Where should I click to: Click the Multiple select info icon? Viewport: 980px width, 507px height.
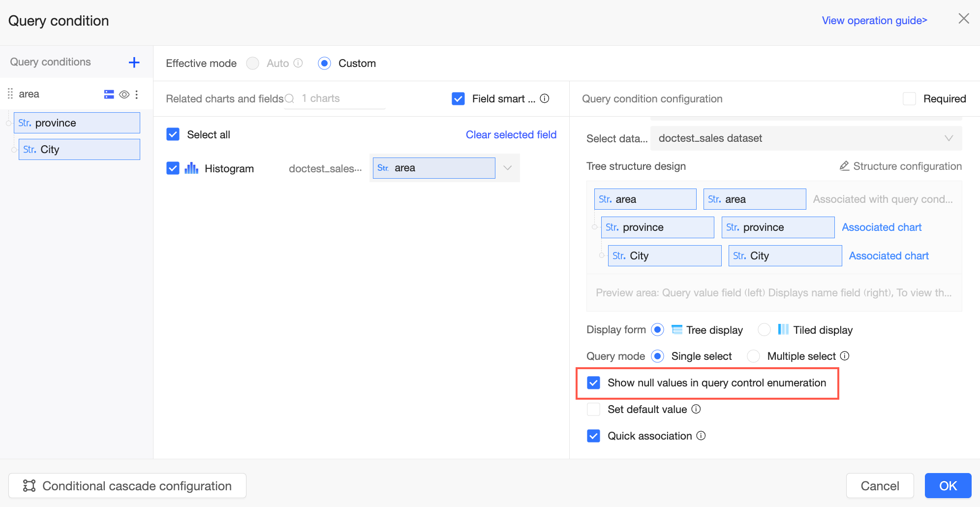845,356
